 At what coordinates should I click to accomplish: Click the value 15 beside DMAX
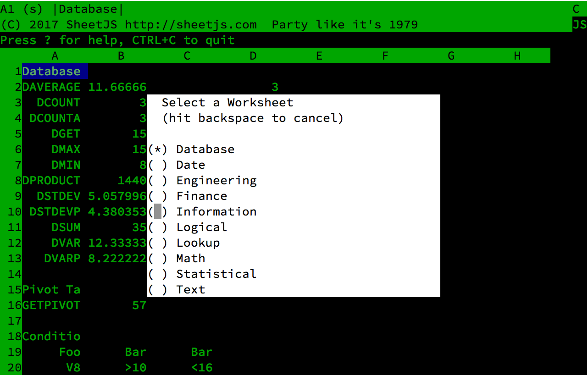(139, 149)
